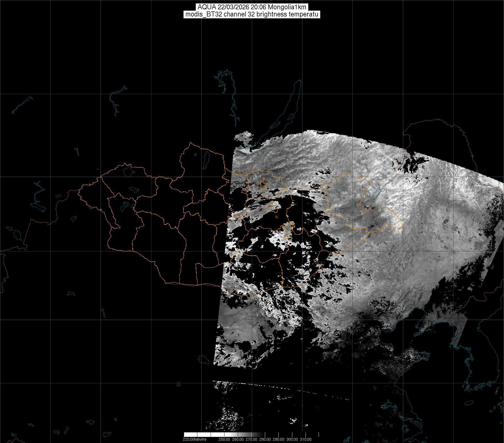
Task: Click the title "AQUA 22/03/2026 20:06 Mongolia1km"
Action: [x=252, y=7]
